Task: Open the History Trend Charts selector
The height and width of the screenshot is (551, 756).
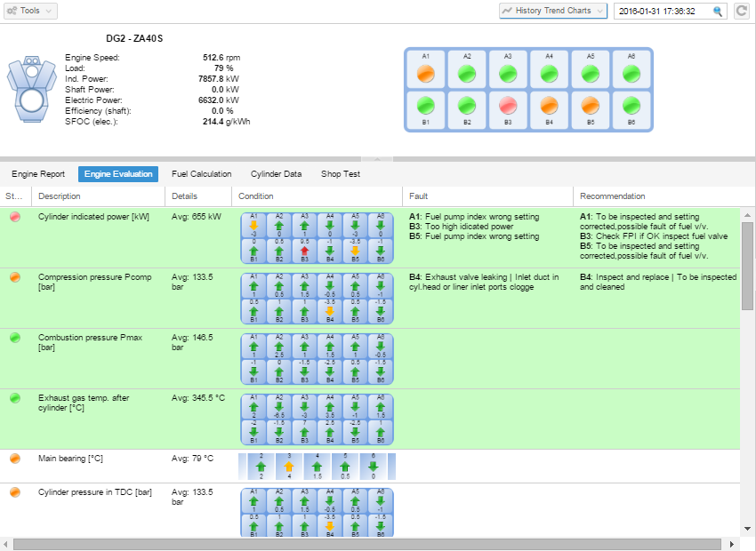Action: pos(551,11)
